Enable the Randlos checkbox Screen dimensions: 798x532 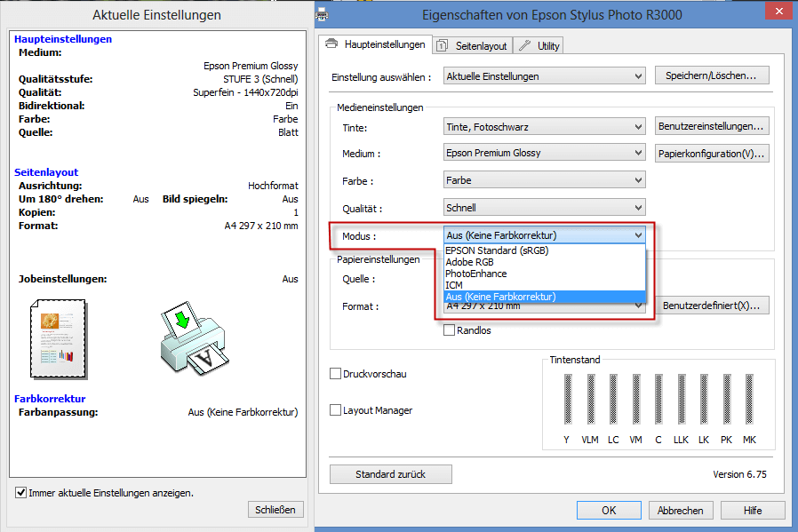pyautogui.click(x=449, y=330)
